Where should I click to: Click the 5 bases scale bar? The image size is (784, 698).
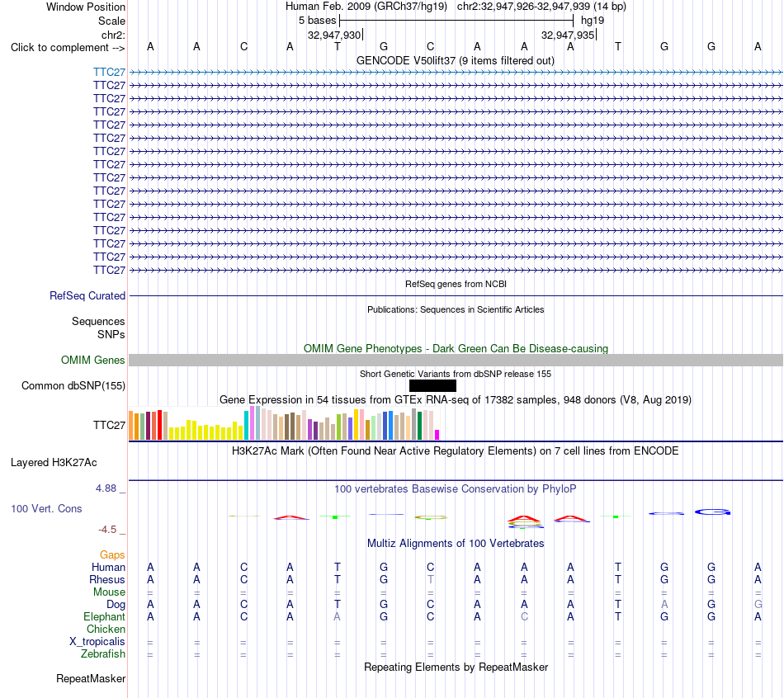click(x=456, y=21)
